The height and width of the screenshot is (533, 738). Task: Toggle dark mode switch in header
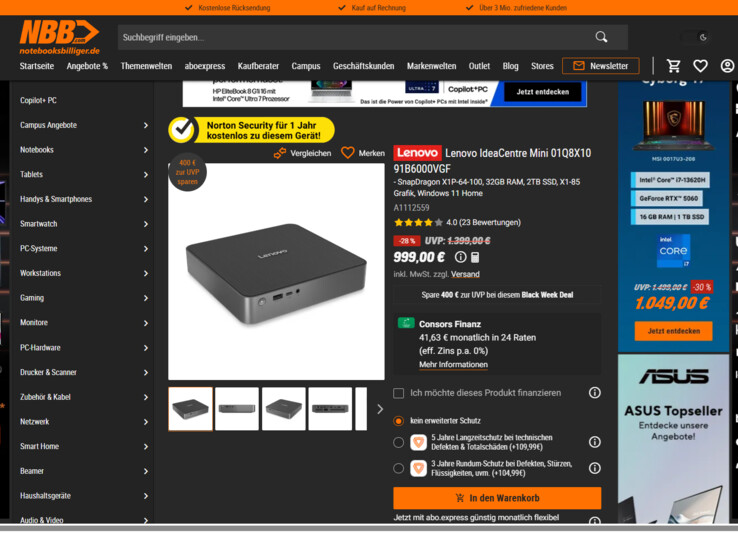[696, 37]
